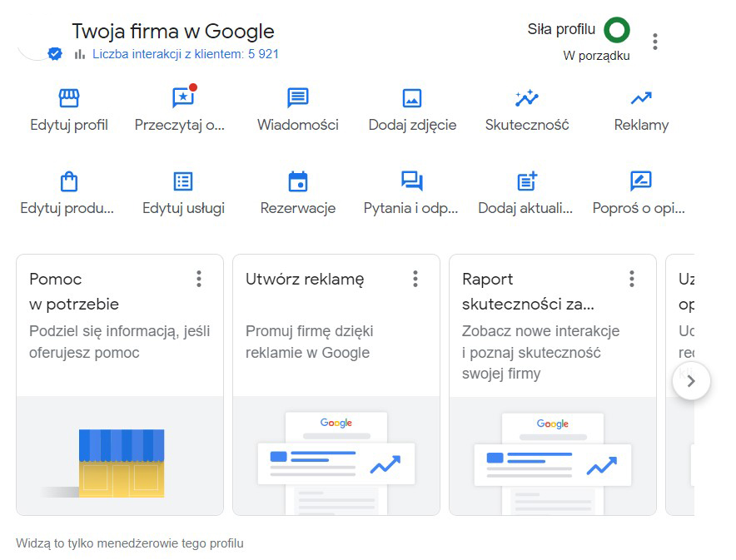The width and height of the screenshot is (736, 560).
Task: Open Edytuj usługi list icon
Action: [x=183, y=181]
